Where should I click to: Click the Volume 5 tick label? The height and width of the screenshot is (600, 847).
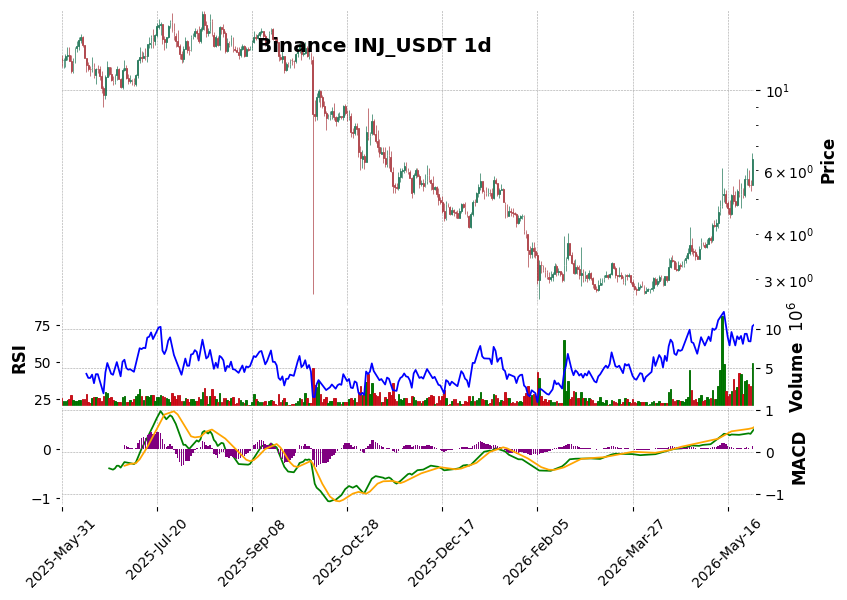[x=770, y=369]
